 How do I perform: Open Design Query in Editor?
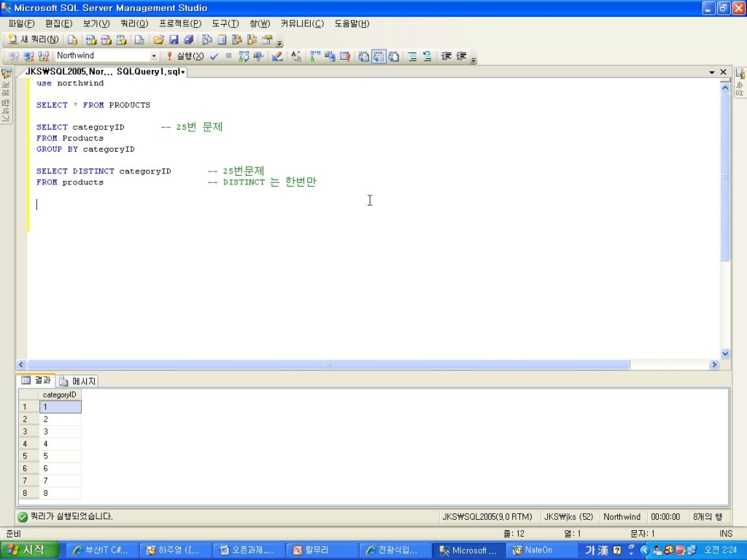[x=277, y=56]
